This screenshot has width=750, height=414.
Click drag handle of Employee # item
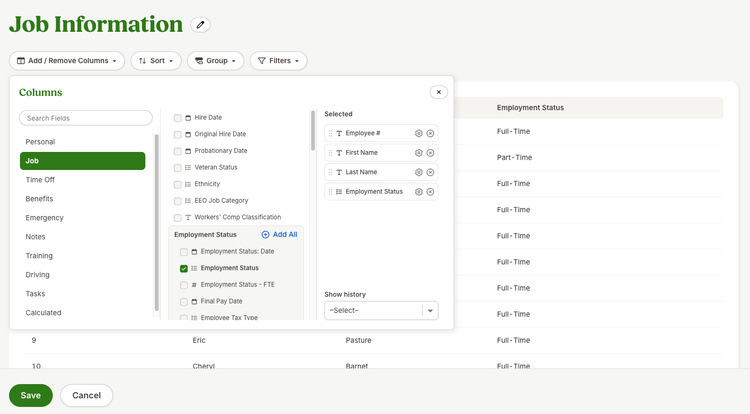pyautogui.click(x=331, y=133)
